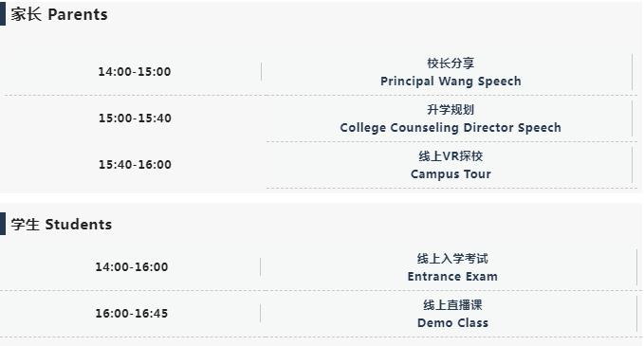644x346 pixels.
Task: Click the blue bar beside Students heading
Action: [x=3, y=224]
